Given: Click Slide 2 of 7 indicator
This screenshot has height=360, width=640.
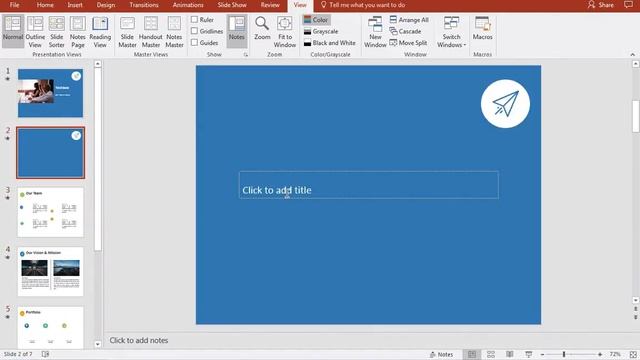Looking at the screenshot, I should 18,354.
